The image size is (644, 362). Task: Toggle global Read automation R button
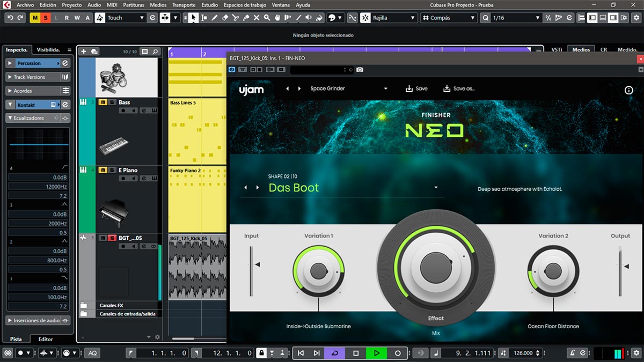(67, 18)
